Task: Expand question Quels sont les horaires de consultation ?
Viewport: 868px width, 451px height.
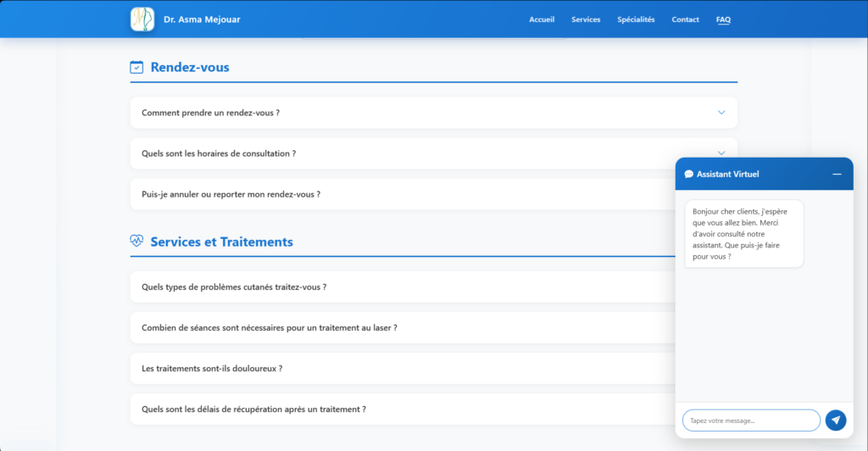Action: [x=434, y=153]
